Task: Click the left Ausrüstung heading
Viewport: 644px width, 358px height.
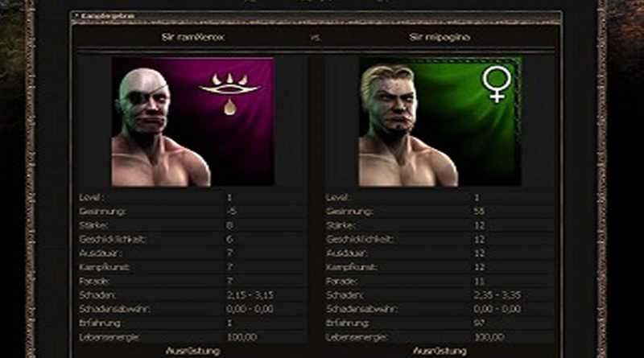Action: click(192, 351)
